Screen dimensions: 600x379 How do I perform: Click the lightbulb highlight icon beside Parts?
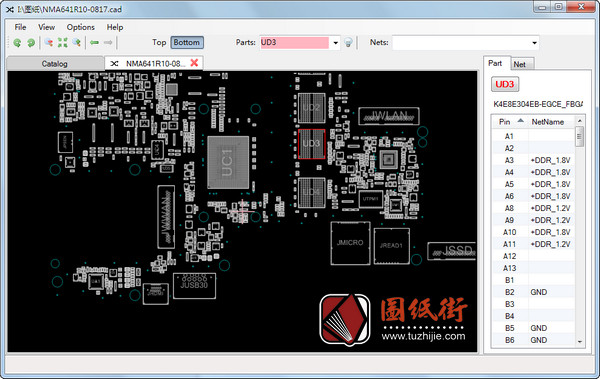pos(348,42)
